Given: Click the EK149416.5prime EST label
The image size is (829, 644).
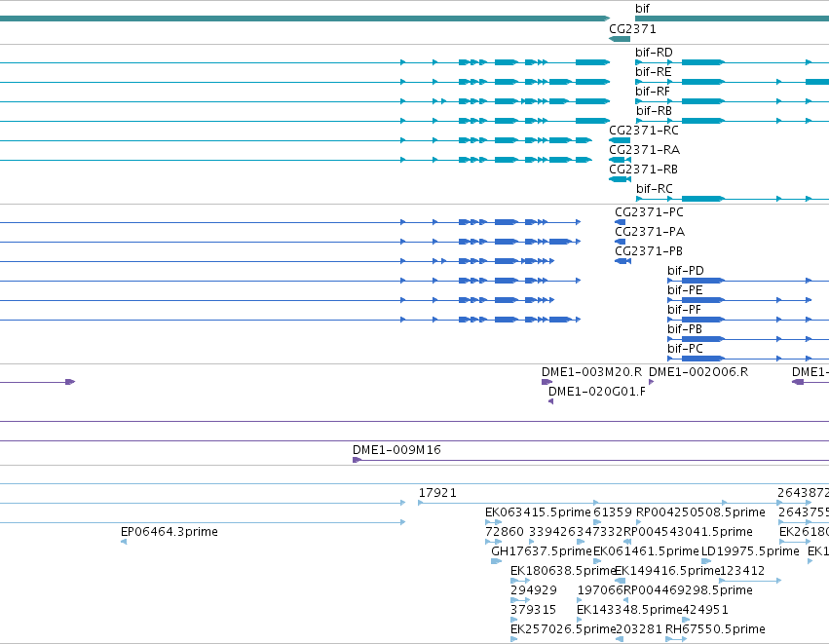Looking at the screenshot, I should 666,571.
